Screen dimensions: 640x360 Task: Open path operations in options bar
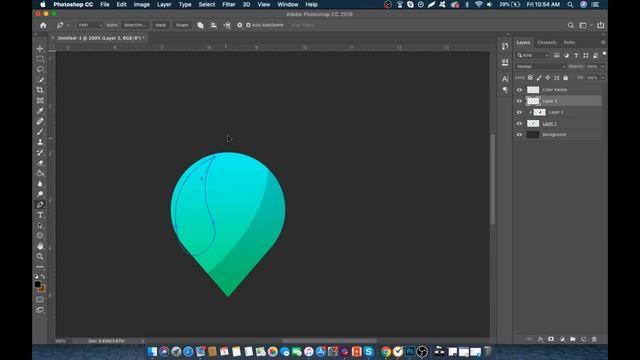click(200, 25)
